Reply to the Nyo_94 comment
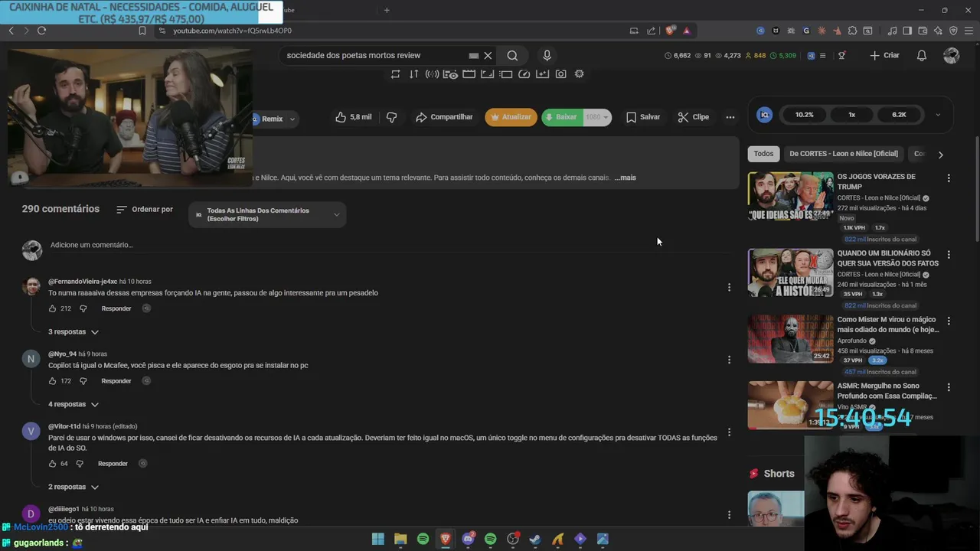This screenshot has width=980, height=551. (x=116, y=381)
